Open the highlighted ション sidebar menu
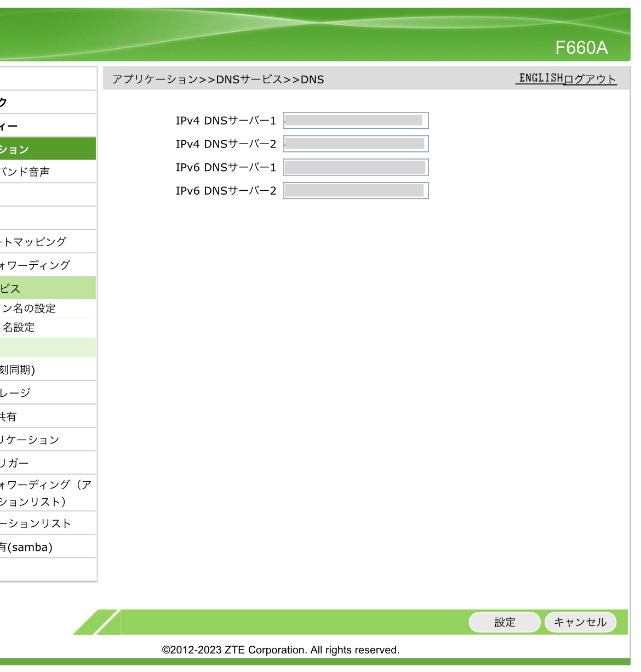The width and height of the screenshot is (641, 672). (x=48, y=149)
